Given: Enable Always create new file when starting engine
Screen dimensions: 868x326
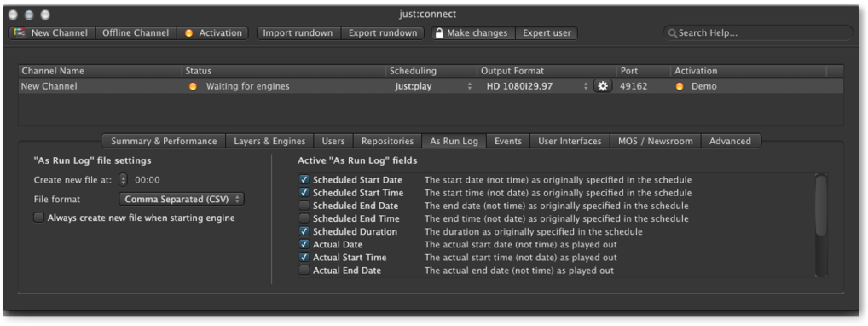Looking at the screenshot, I should tap(38, 218).
